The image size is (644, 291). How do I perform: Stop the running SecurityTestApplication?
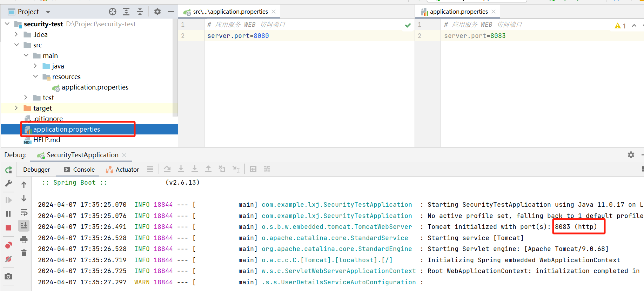pos(9,228)
